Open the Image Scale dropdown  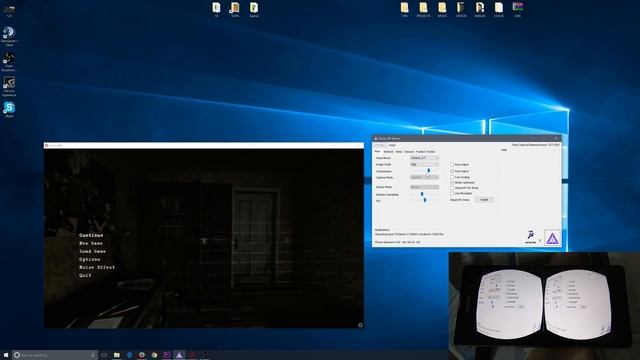(424, 164)
